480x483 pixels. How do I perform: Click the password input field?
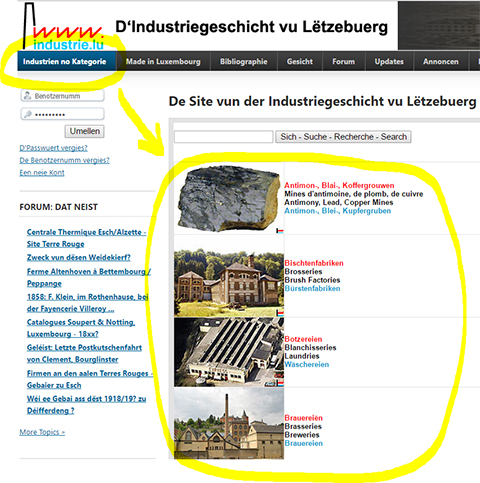63,114
